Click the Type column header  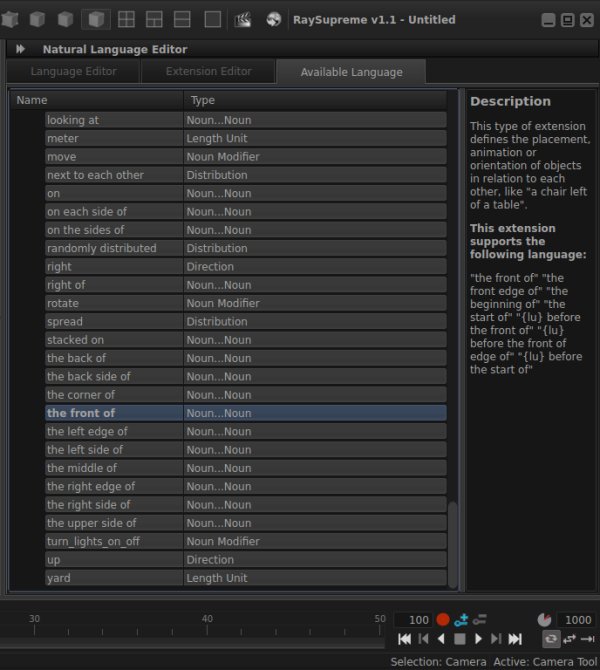pos(315,100)
